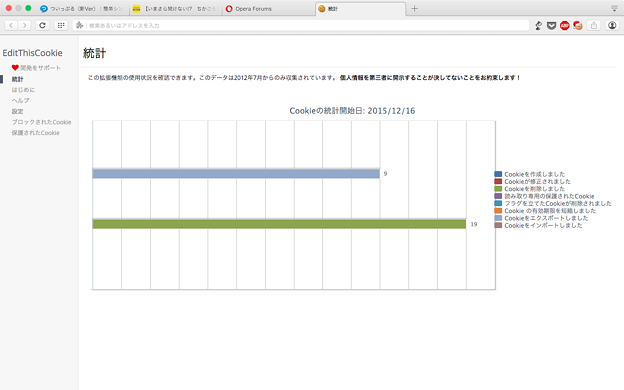Viewport: 624px width, 390px height.
Task: Click the blue bar with value 9
Action: (x=236, y=174)
